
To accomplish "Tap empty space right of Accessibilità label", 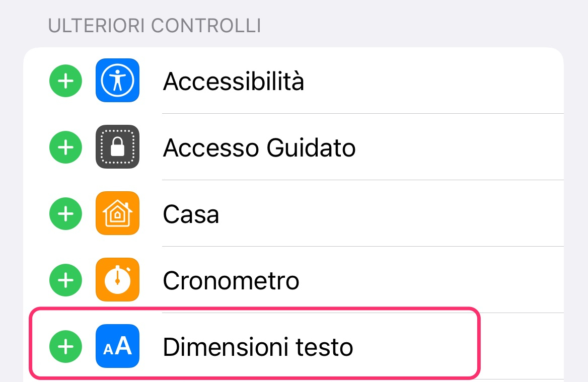I will [433, 81].
